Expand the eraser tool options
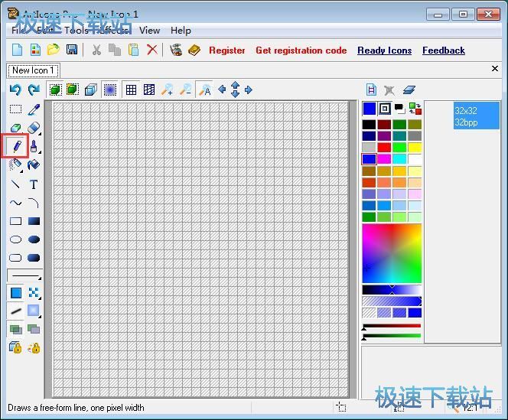 point(40,134)
